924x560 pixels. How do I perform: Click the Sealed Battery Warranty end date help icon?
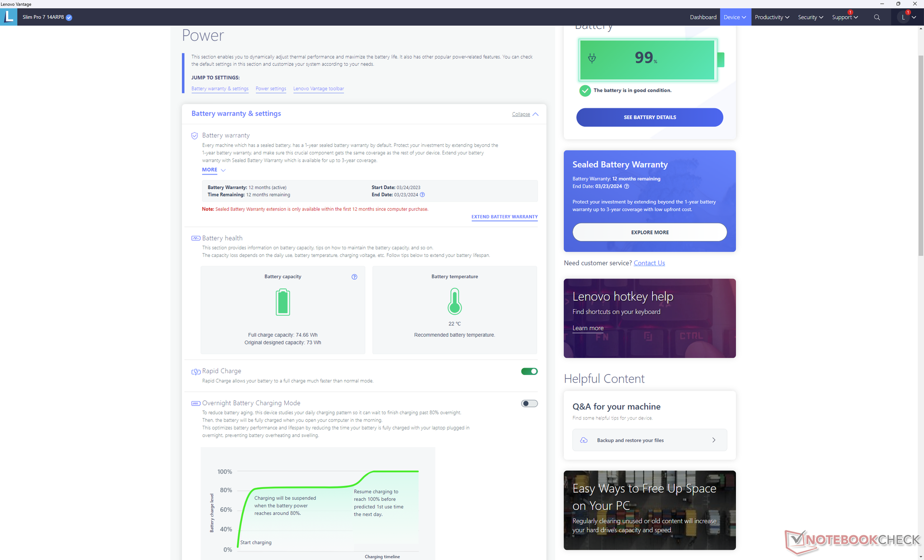[x=626, y=186]
